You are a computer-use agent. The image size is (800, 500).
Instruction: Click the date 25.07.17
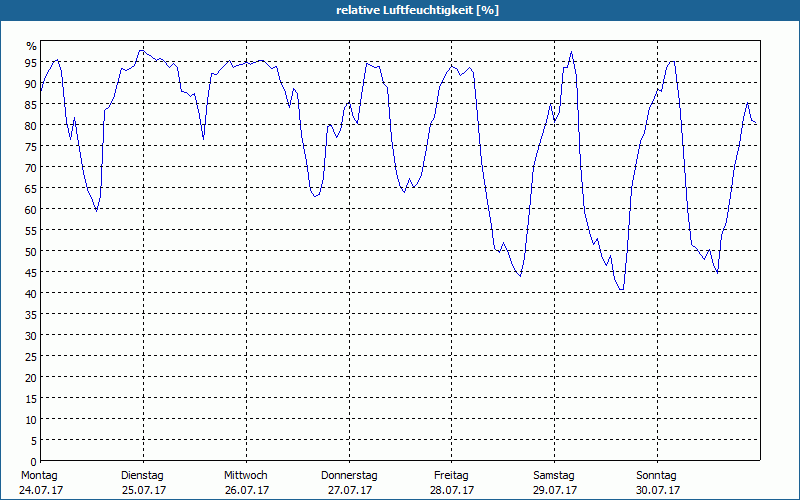click(x=144, y=490)
